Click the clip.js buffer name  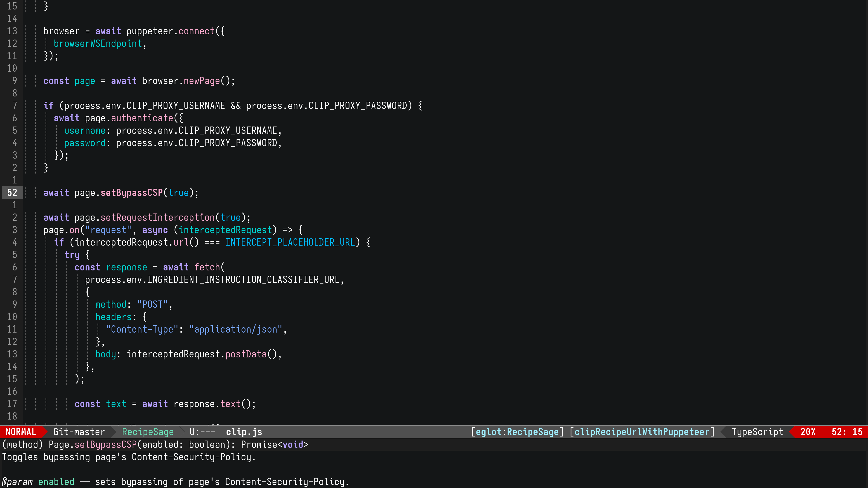(244, 432)
